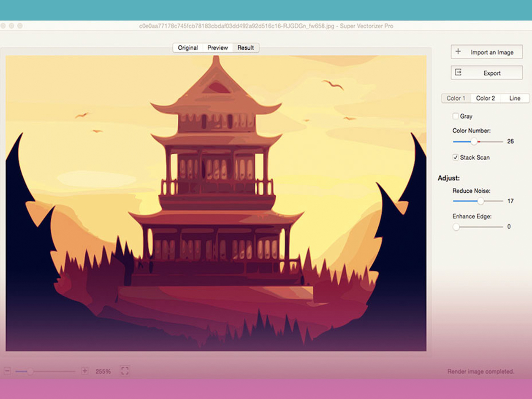Click the plus icon on Import an Image
Image resolution: width=532 pixels, height=399 pixels.
pos(458,52)
